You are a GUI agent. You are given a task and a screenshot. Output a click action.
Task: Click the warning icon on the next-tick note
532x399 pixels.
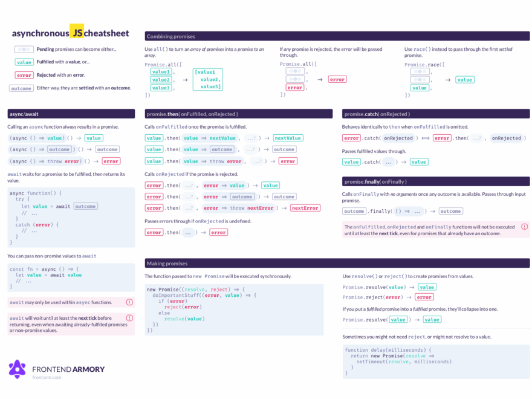(129, 317)
